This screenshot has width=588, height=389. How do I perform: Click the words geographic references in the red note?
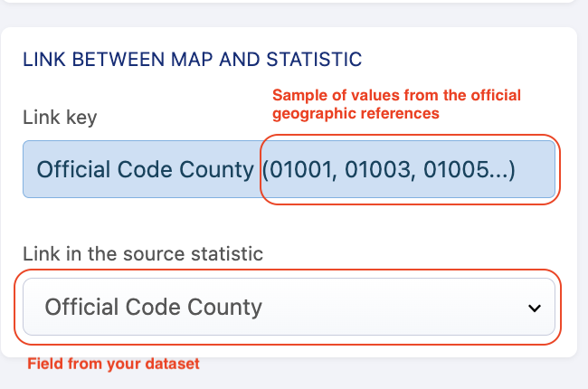(356, 113)
